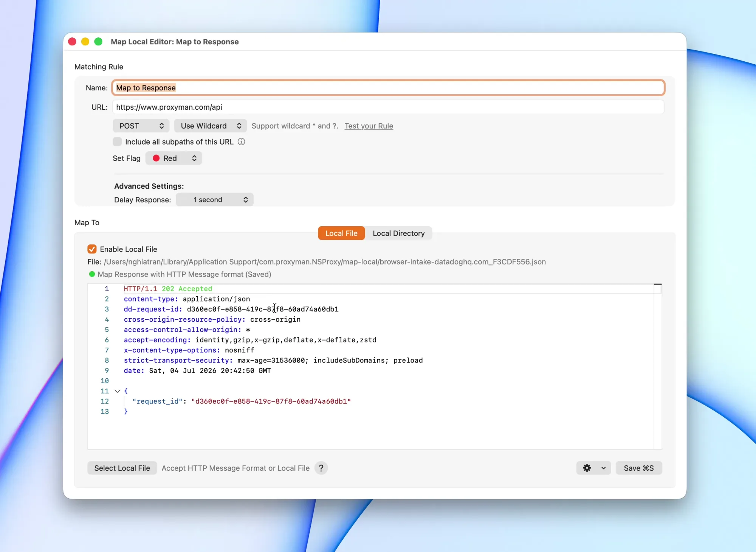756x552 pixels.
Task: Click the question mark help button
Action: [x=321, y=468]
